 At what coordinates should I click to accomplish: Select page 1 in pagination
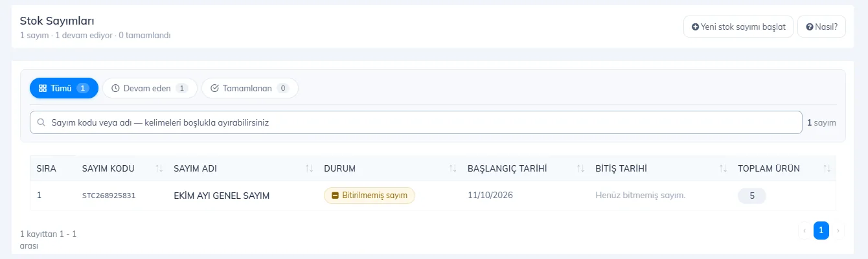(x=821, y=231)
